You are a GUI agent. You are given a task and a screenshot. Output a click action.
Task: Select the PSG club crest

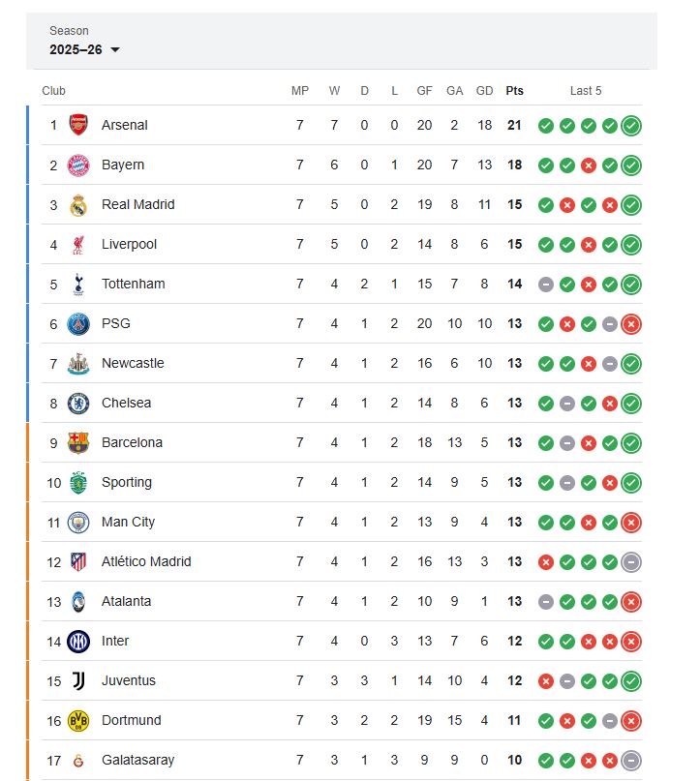78,323
